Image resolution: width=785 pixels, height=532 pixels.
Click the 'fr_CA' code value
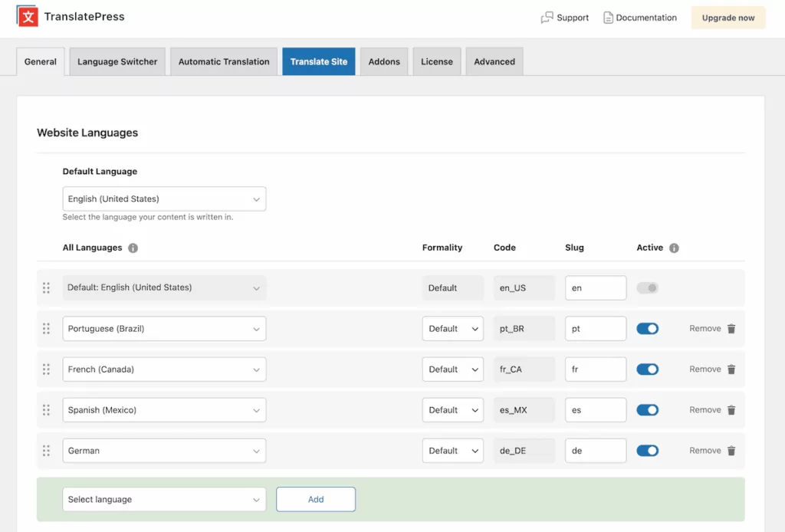[x=524, y=369]
